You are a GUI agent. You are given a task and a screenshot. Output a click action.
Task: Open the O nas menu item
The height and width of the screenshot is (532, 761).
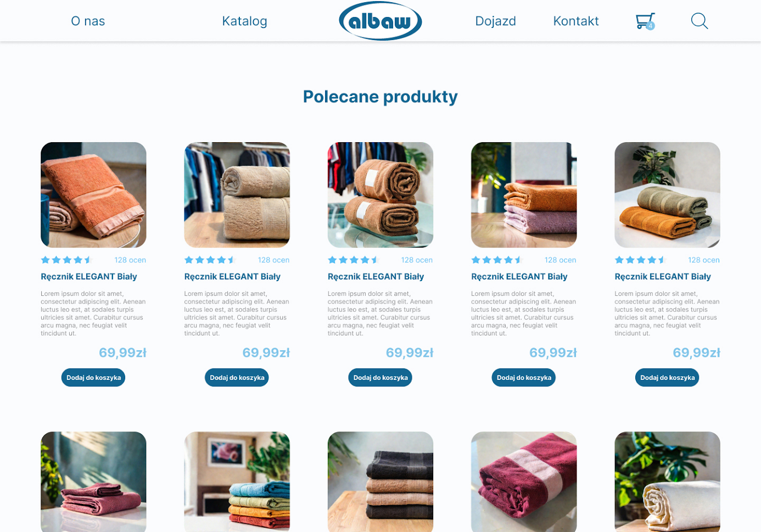click(88, 21)
